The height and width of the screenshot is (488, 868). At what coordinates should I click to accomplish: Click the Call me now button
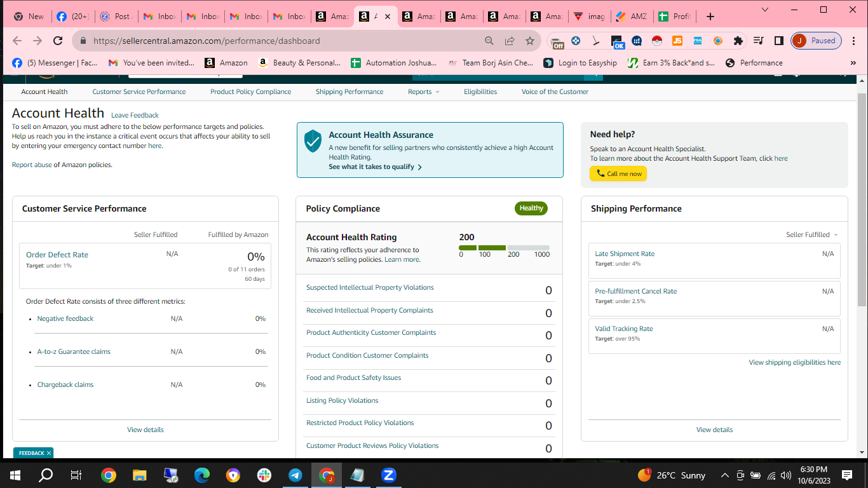618,173
